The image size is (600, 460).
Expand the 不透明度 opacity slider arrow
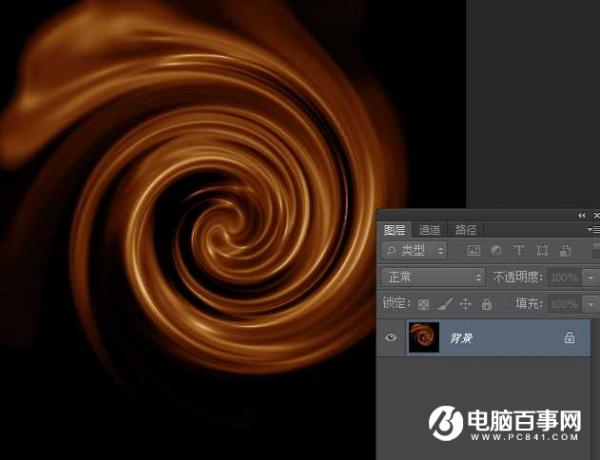point(590,277)
